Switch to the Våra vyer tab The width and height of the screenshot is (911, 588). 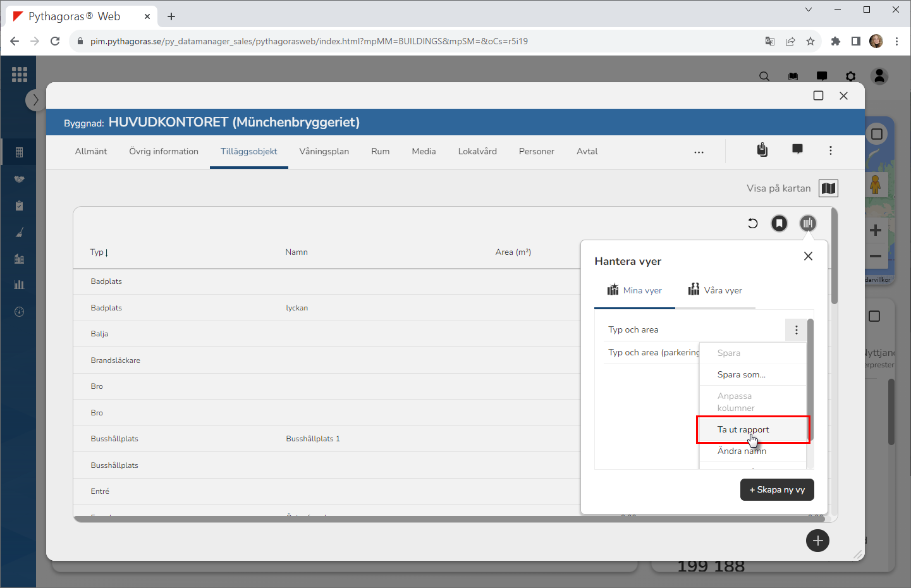(715, 291)
